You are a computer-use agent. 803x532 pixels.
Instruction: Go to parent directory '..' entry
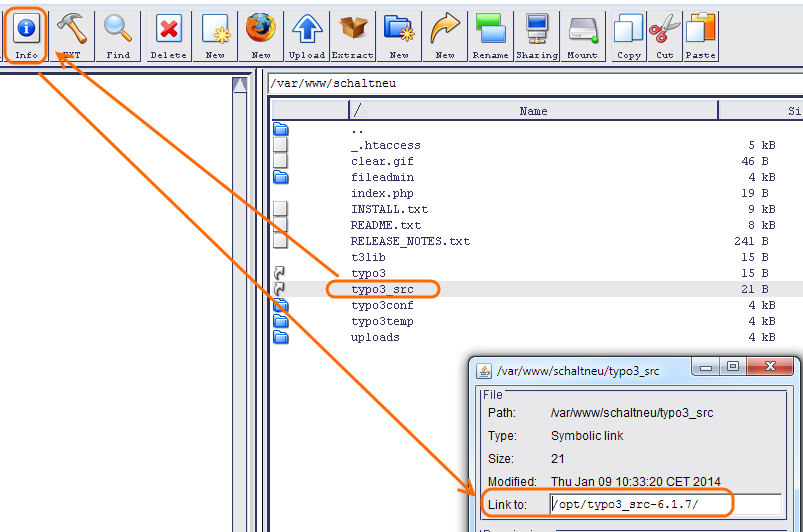358,129
